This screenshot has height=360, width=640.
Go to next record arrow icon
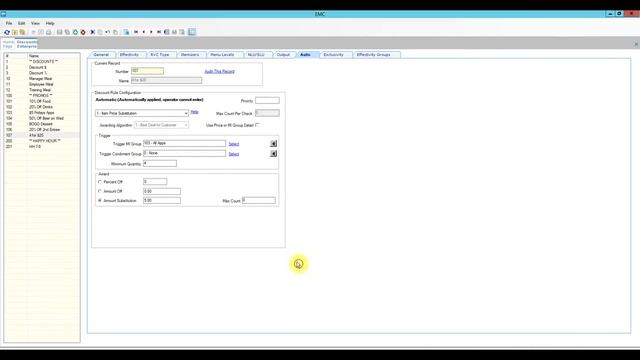tap(151, 32)
